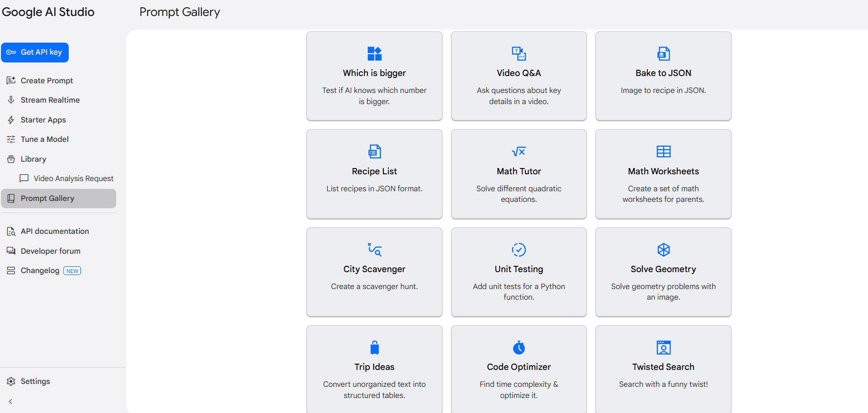868x413 pixels.
Task: Click 'Solve geometry problems with an image.' description
Action: (663, 292)
